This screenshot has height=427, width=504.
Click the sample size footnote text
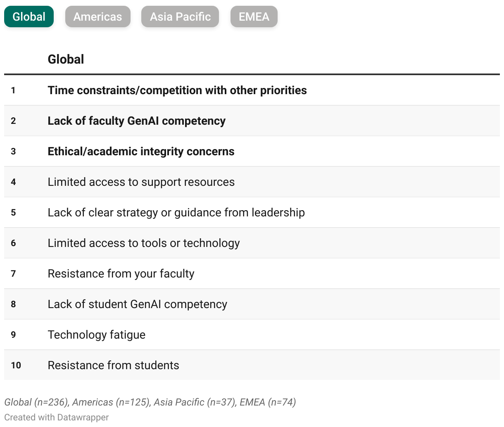click(x=150, y=402)
